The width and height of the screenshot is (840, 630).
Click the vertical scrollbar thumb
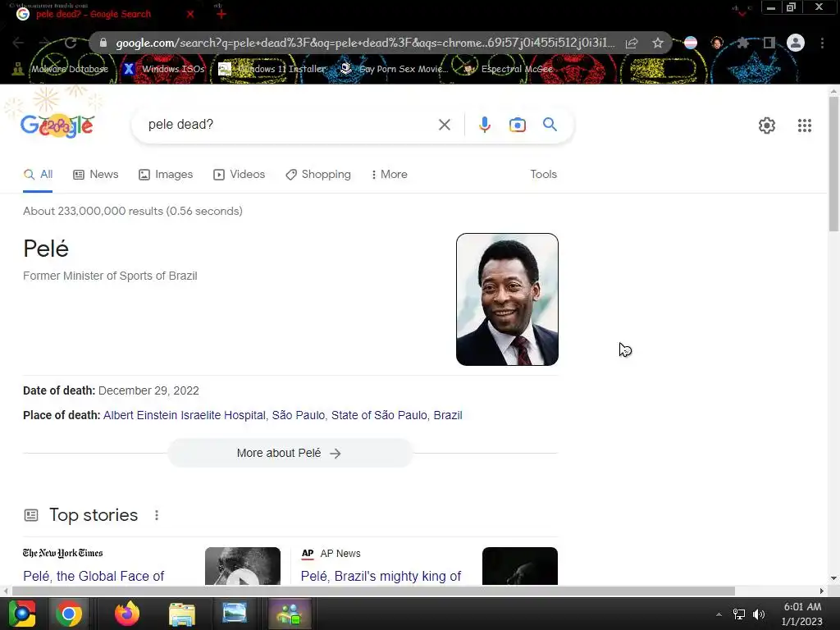pos(833,164)
